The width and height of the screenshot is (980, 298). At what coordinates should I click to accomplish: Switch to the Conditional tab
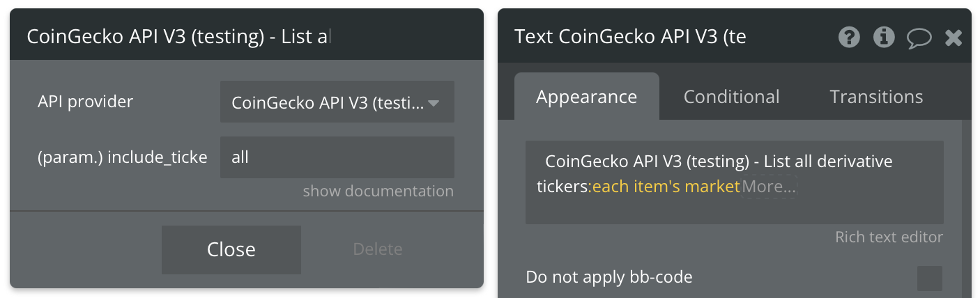[731, 96]
